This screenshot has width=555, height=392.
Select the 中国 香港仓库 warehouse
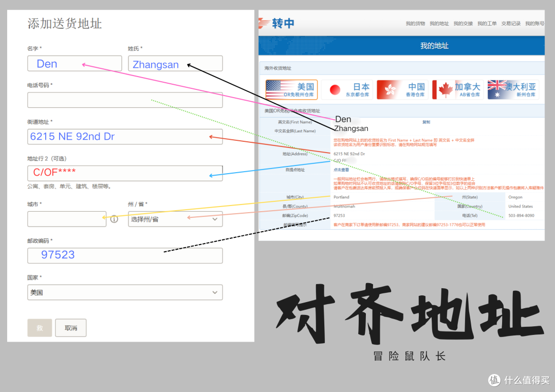click(402, 89)
